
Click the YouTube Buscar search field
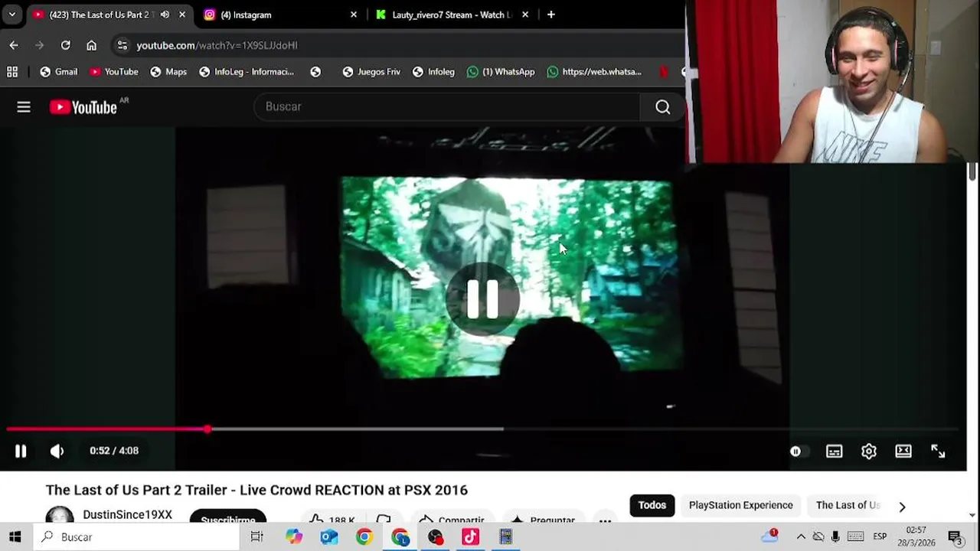point(446,106)
